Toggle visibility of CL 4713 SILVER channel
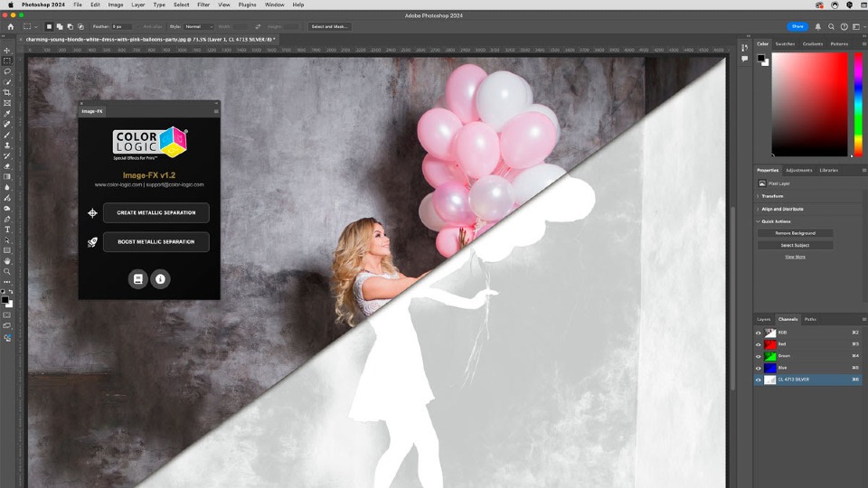Image resolution: width=868 pixels, height=488 pixels. 759,380
